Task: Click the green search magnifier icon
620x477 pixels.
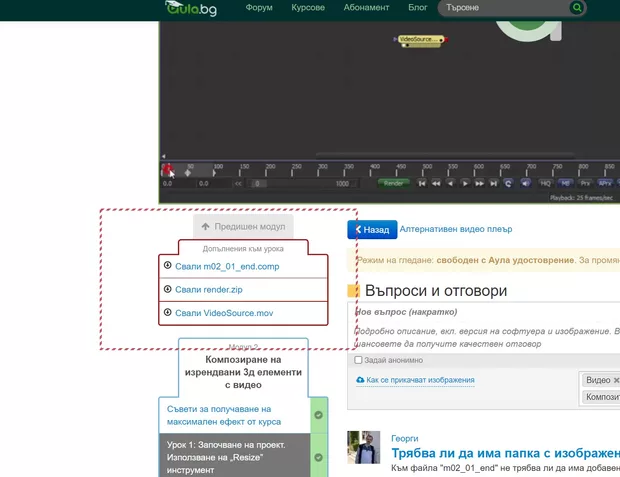Action: [577, 8]
